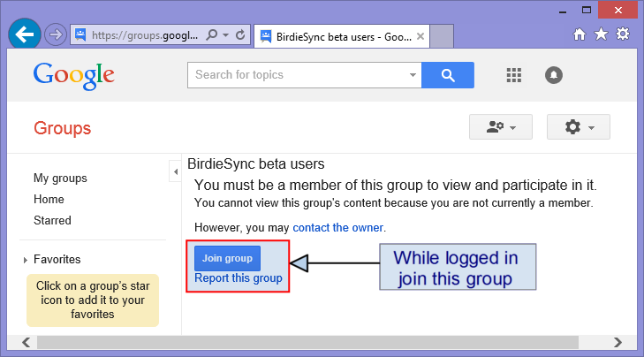Screen dimensions: 644x357
Task: Open the Groups settings gear dropdown
Action: point(579,127)
